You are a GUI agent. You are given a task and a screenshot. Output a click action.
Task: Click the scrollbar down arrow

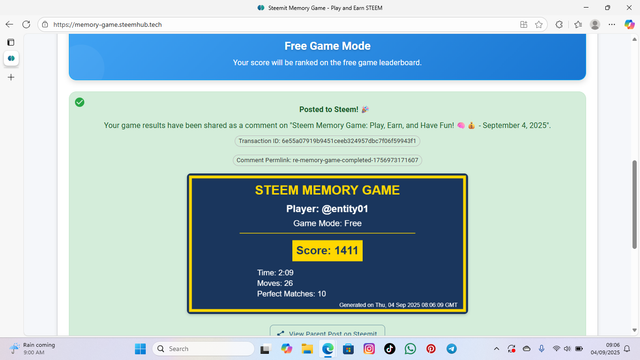(x=634, y=330)
